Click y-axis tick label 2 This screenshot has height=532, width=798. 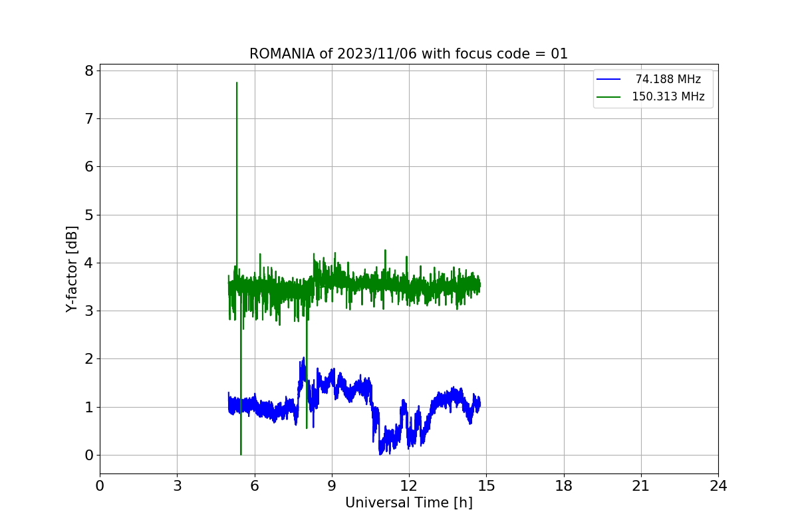tap(88, 359)
